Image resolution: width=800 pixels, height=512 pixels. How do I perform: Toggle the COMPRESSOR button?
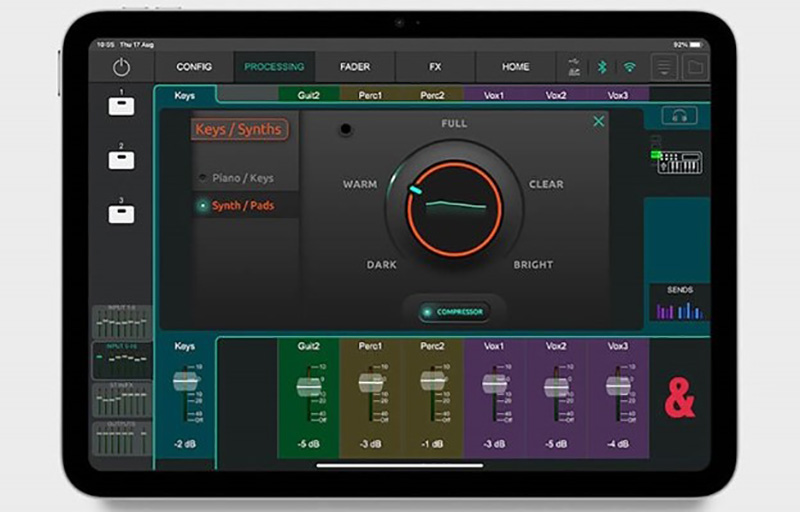[454, 312]
